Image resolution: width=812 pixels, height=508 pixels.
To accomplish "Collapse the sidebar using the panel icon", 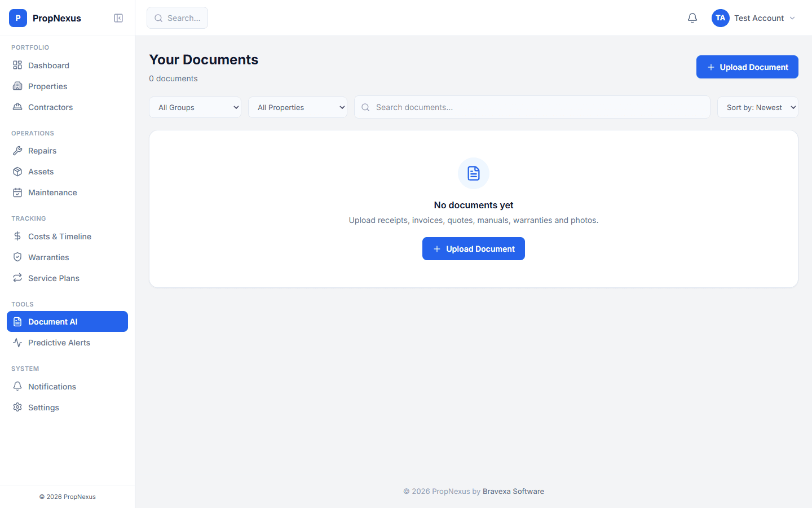I will point(118,18).
